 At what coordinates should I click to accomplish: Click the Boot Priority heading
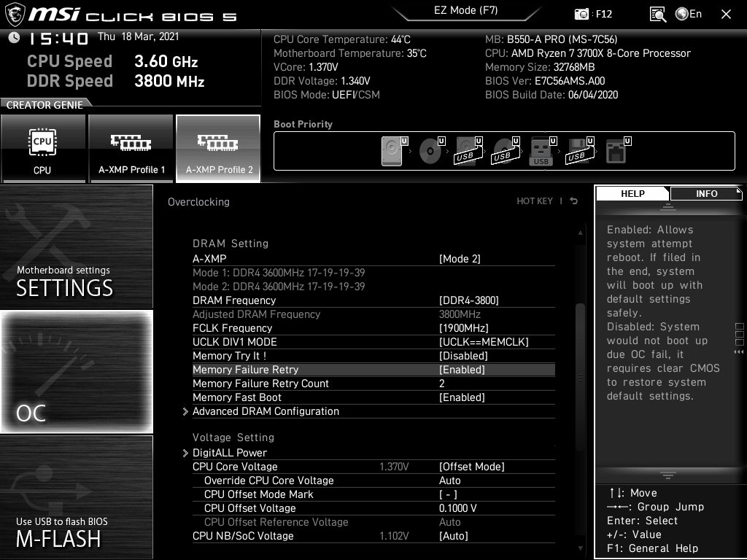(x=303, y=124)
